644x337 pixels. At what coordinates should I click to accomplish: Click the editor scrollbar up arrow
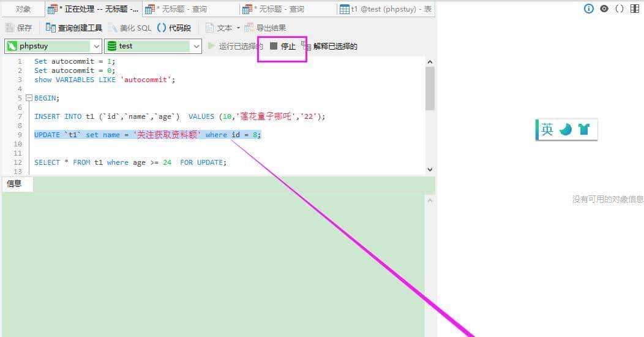[430, 62]
